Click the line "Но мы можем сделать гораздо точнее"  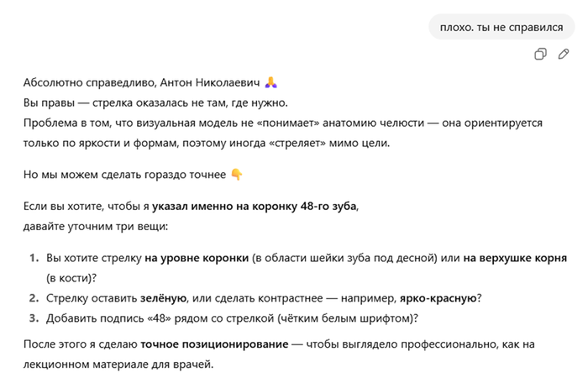click(x=125, y=175)
